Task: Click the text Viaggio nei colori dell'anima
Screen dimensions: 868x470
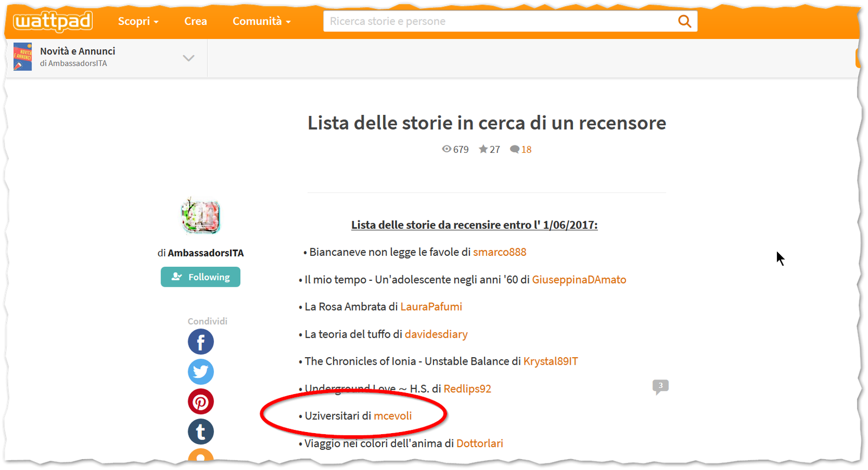Action: tap(373, 443)
